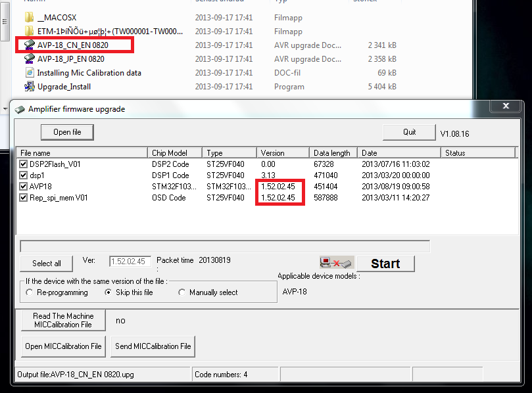Click the Output file status bar entry
This screenshot has height=393, width=532.
pyautogui.click(x=103, y=375)
